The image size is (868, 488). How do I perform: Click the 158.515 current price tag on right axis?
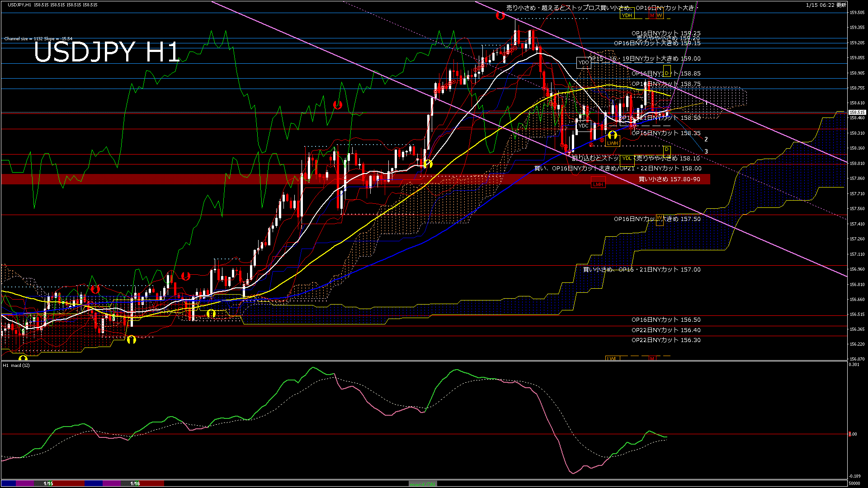(x=858, y=112)
